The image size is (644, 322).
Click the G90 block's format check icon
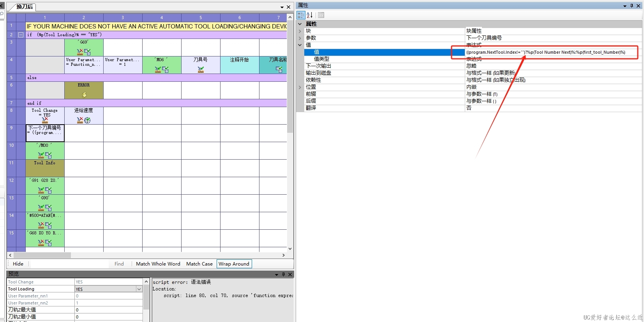click(48, 208)
